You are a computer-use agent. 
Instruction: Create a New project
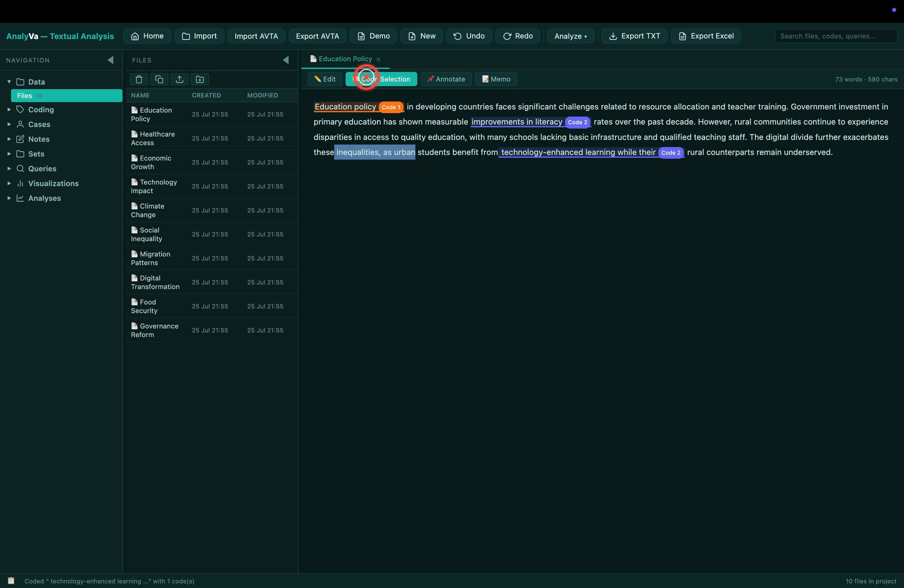(x=422, y=36)
